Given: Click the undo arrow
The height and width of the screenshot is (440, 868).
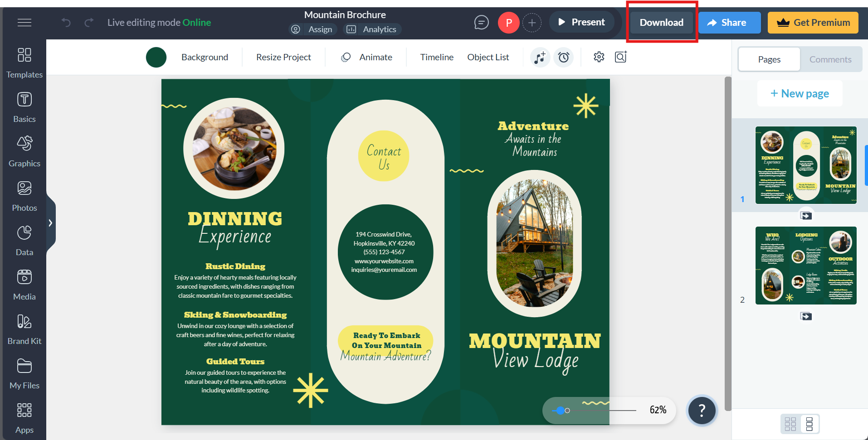Looking at the screenshot, I should tap(66, 22).
